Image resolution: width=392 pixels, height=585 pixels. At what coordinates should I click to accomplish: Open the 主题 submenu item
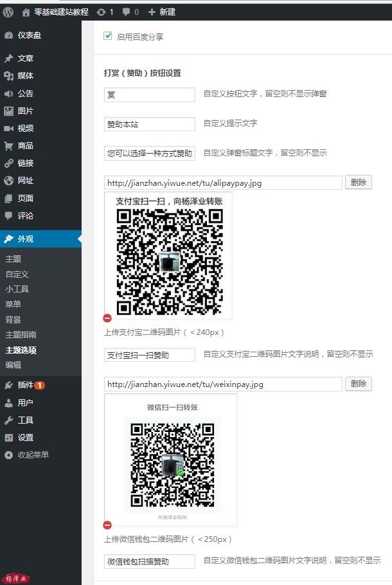tap(13, 259)
